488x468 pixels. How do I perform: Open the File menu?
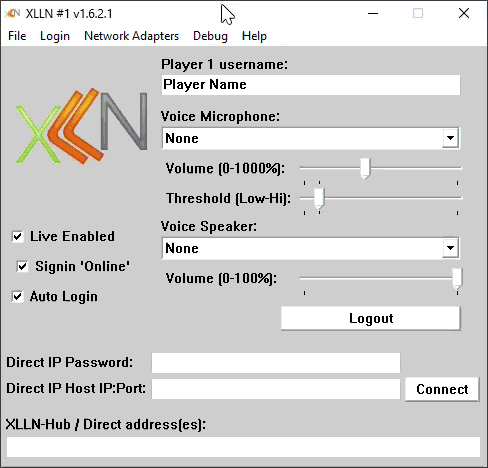(x=17, y=36)
